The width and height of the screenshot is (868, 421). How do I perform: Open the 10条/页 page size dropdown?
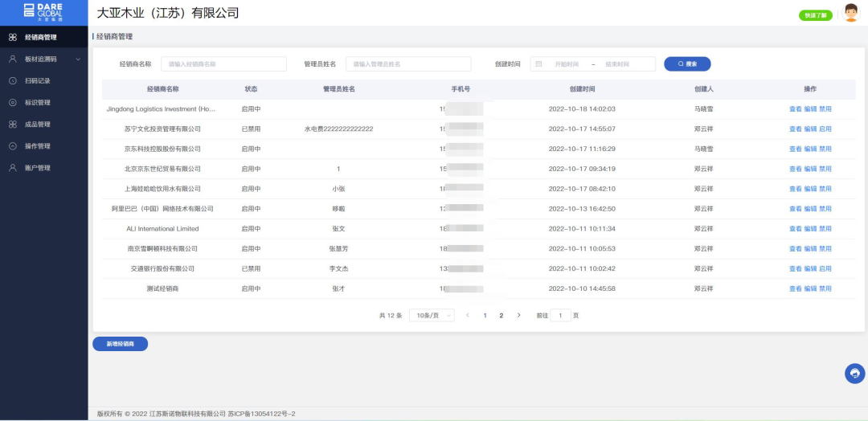(432, 315)
